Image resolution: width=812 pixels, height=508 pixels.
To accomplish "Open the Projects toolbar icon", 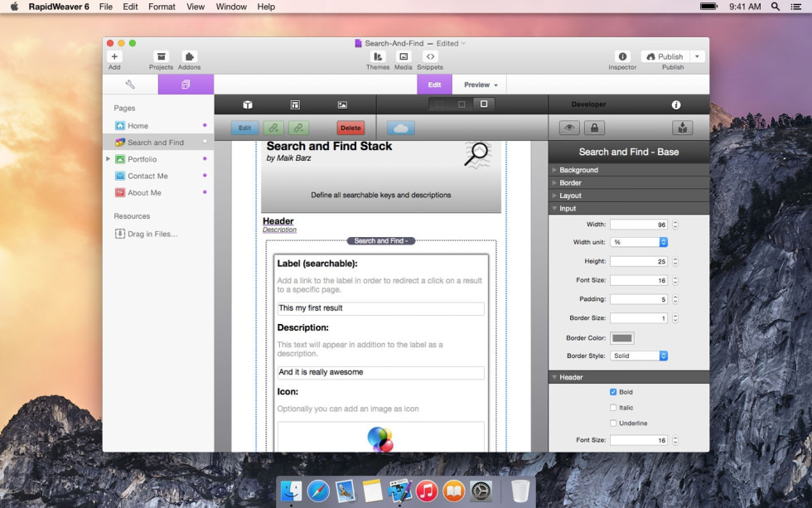I will pyautogui.click(x=161, y=56).
